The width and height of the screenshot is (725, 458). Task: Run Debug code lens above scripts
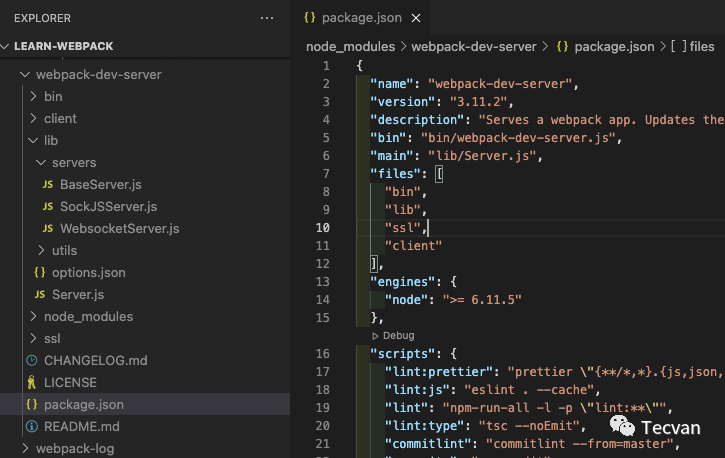(399, 336)
